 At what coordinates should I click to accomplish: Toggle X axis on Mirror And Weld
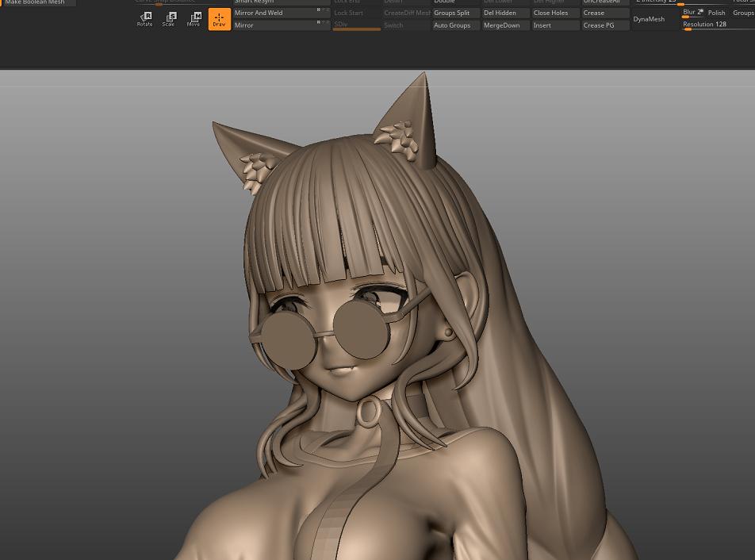click(x=318, y=10)
